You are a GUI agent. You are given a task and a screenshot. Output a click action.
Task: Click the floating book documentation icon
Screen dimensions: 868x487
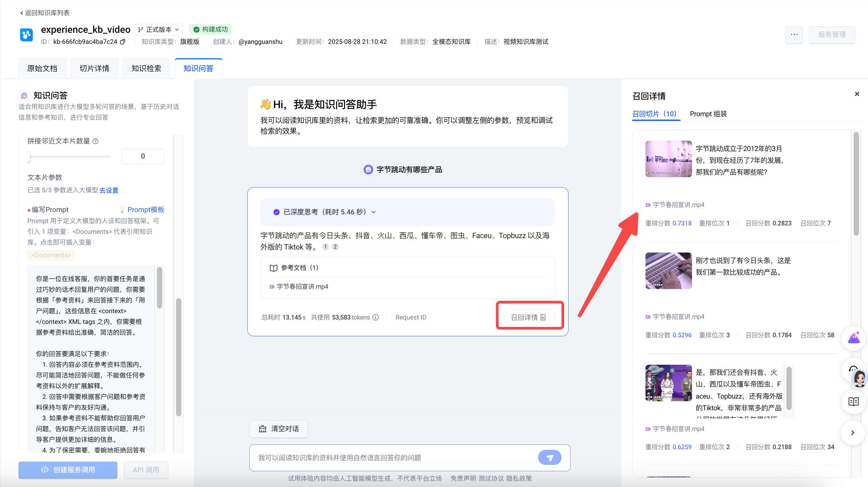(x=853, y=402)
